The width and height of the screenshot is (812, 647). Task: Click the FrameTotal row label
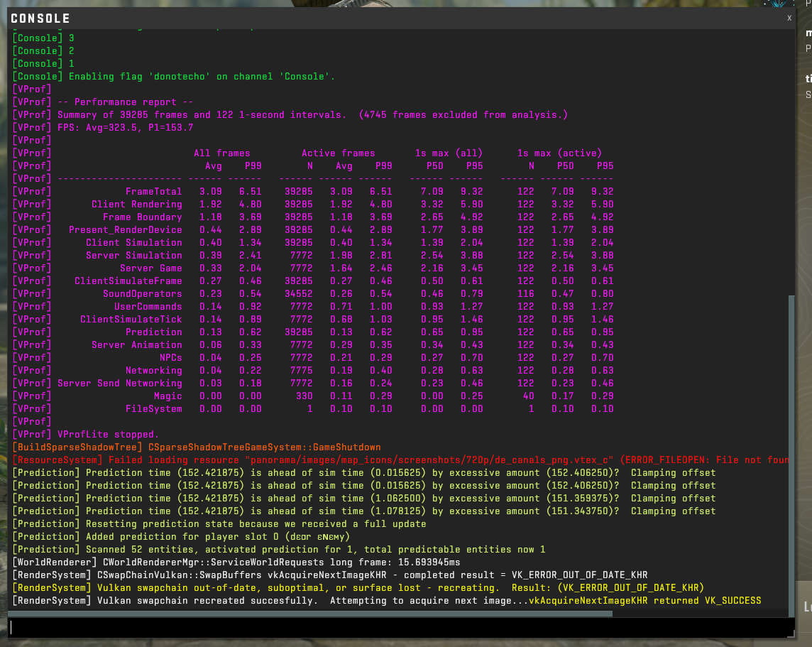click(x=153, y=192)
